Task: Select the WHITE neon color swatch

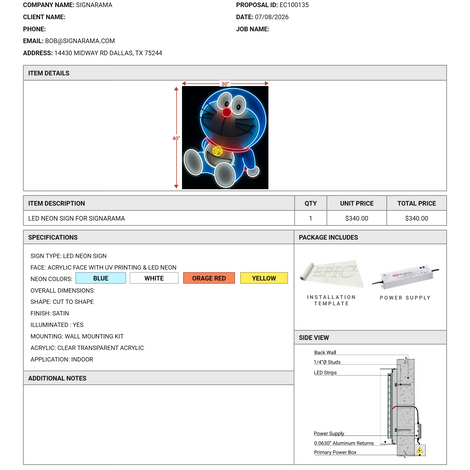Action: (x=154, y=278)
